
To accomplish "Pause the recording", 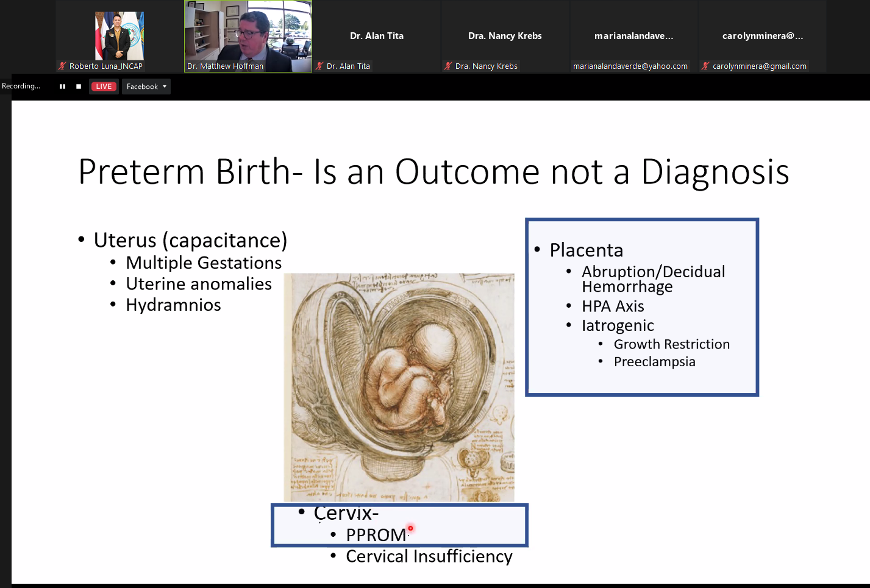I will 62,87.
